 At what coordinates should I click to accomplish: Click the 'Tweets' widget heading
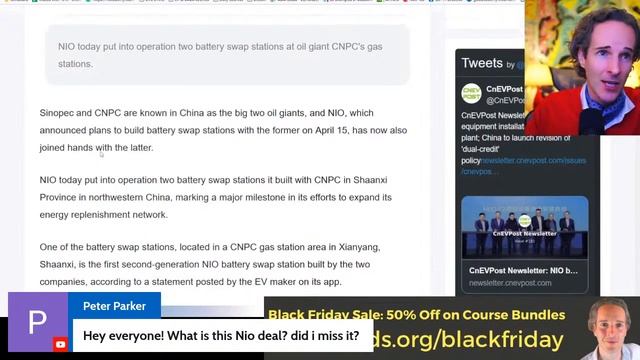[482, 63]
